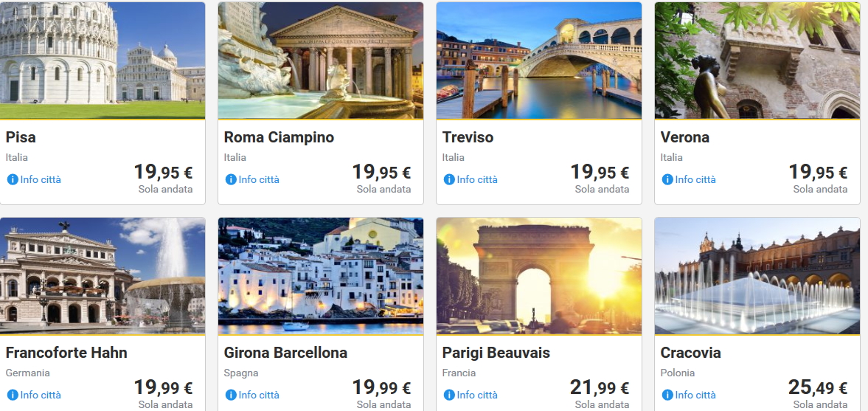
Task: Open the Verona 'Info città' text link
Action: tap(695, 179)
